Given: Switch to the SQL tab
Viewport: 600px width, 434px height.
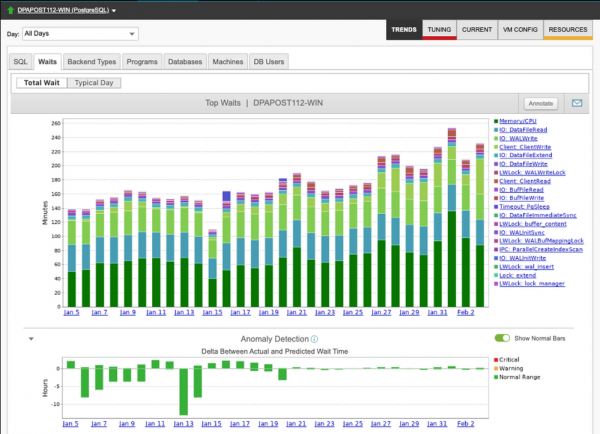Looking at the screenshot, I should click(21, 62).
